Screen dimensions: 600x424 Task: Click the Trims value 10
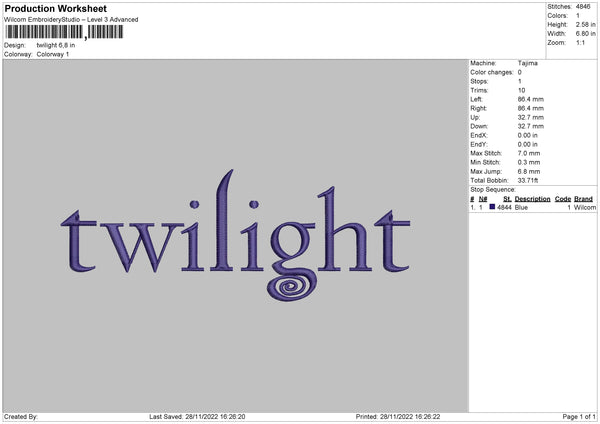click(521, 90)
